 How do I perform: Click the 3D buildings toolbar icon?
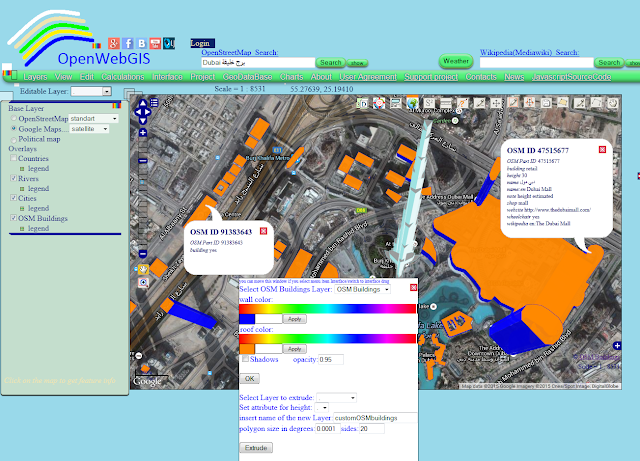click(362, 103)
